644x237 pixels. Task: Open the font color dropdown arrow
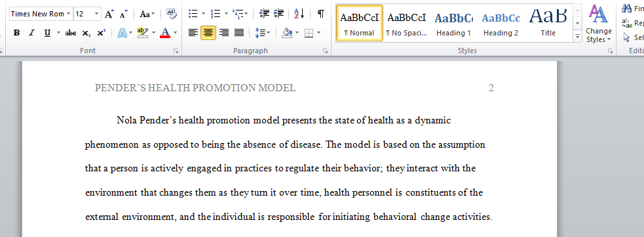coord(175,33)
